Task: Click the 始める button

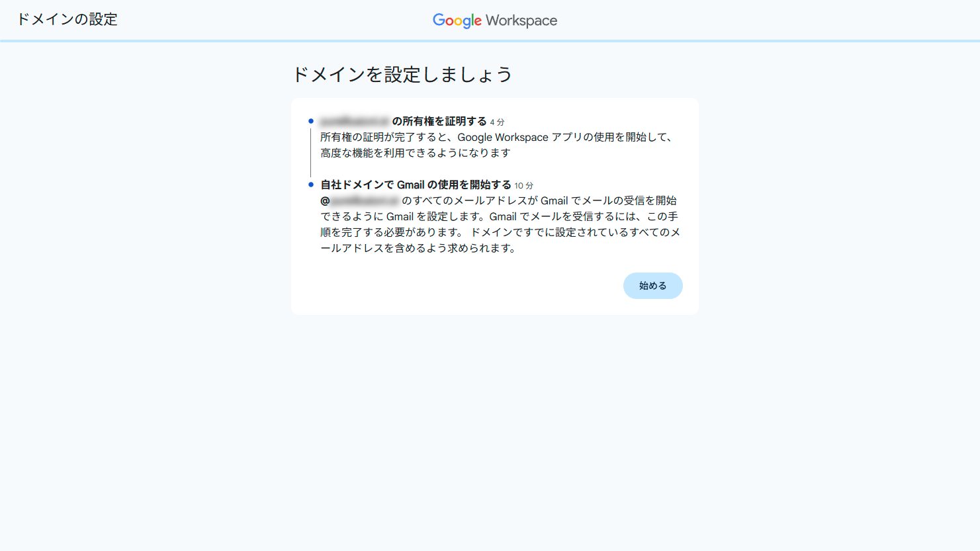Action: [652, 286]
